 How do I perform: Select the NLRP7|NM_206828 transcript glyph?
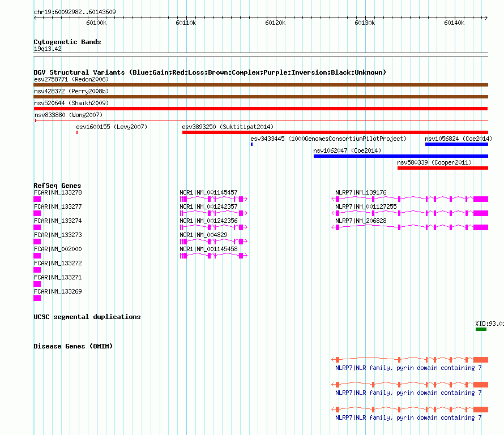pos(410,227)
